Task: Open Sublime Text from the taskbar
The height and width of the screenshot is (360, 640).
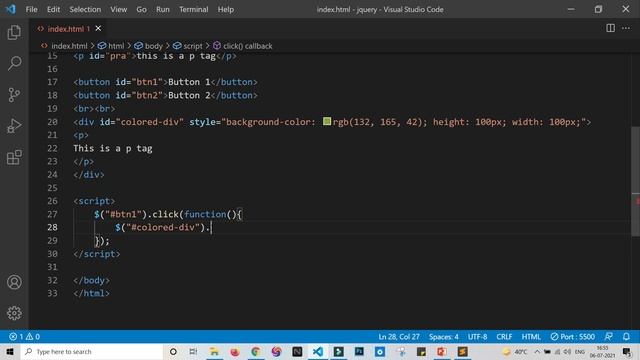Action: (462, 351)
